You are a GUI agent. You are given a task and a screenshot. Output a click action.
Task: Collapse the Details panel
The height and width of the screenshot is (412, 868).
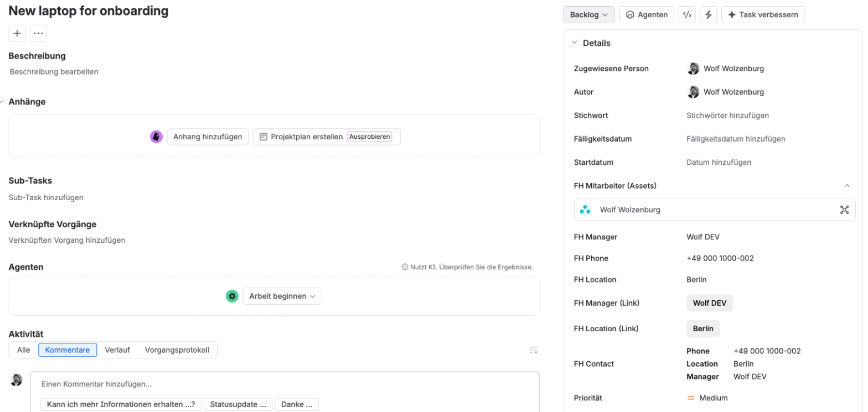pos(574,43)
